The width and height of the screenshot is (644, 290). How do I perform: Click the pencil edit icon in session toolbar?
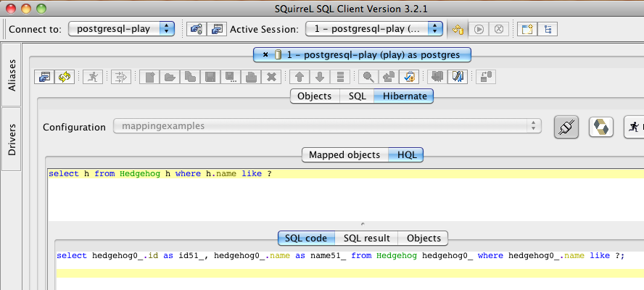[x=458, y=77]
